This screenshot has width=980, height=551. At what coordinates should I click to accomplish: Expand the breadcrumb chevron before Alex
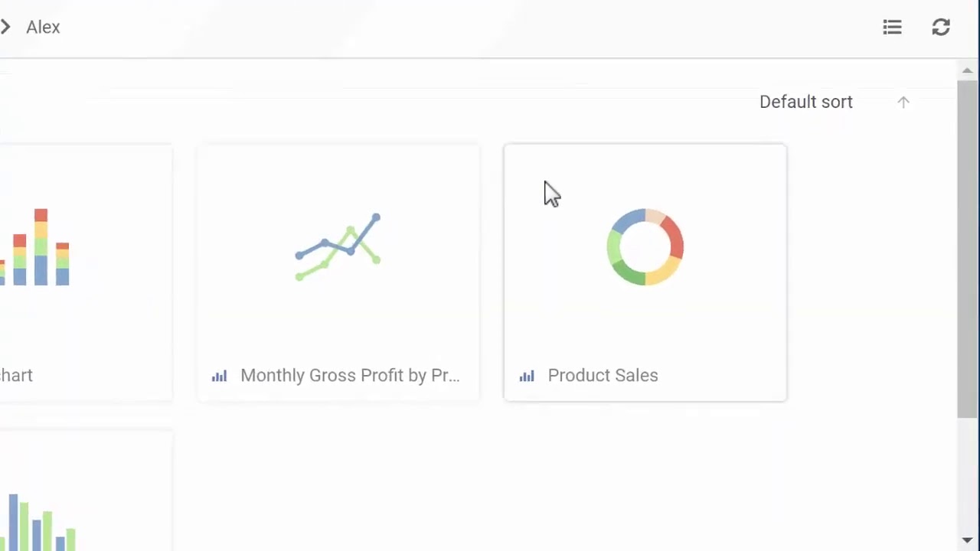pyautogui.click(x=6, y=28)
